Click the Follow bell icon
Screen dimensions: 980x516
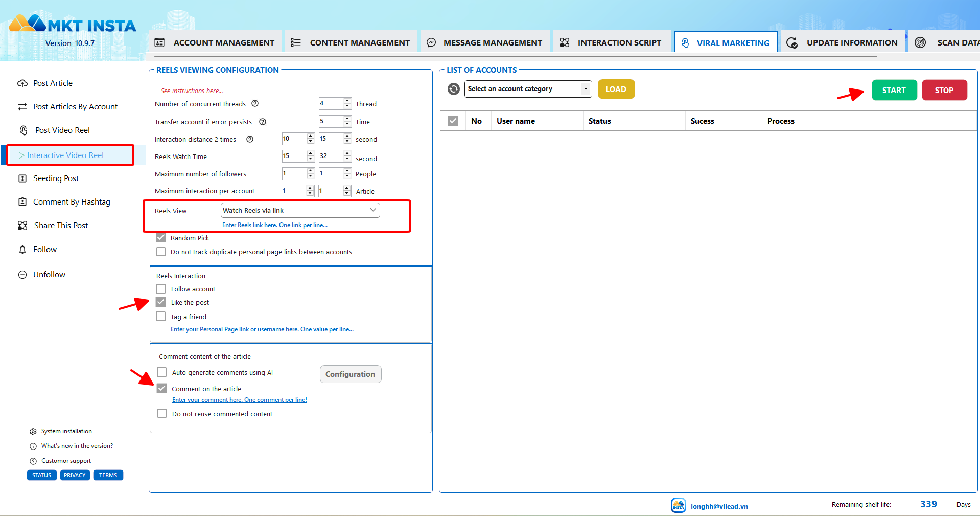pos(22,250)
